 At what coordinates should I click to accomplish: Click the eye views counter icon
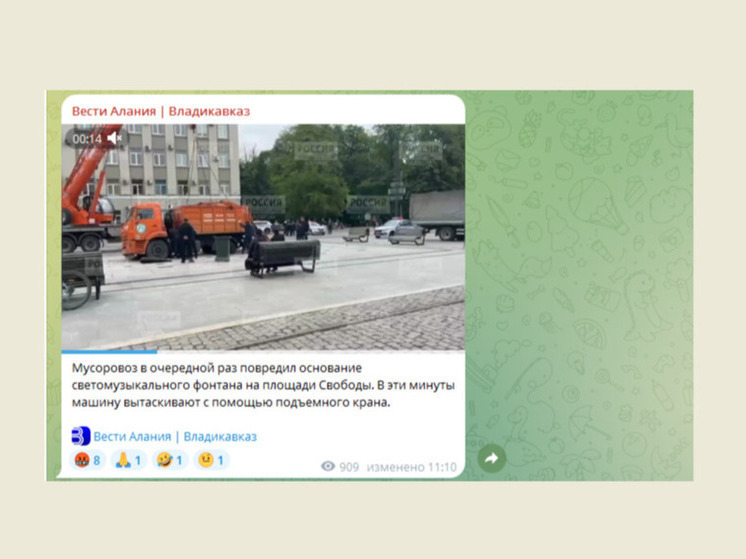click(x=328, y=467)
